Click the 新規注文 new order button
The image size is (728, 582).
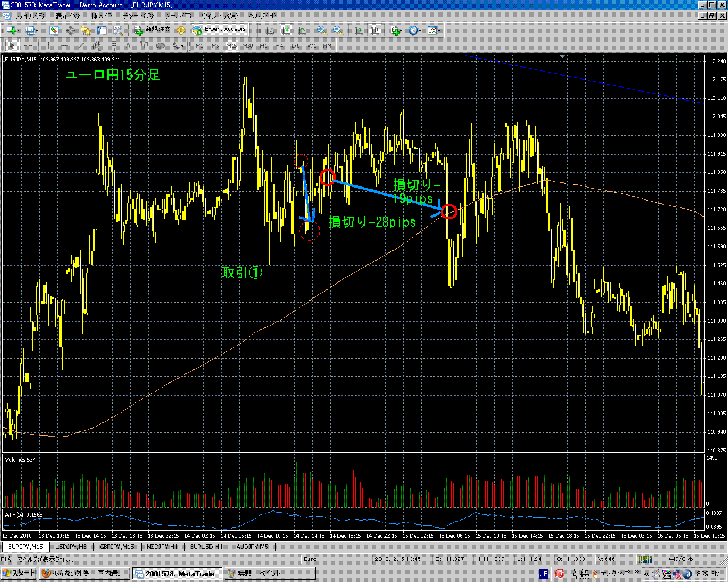(x=152, y=30)
